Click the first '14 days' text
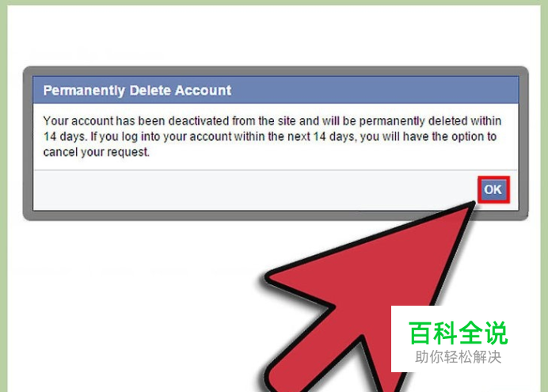Viewport: 548px width, 392px height. click(x=65, y=136)
